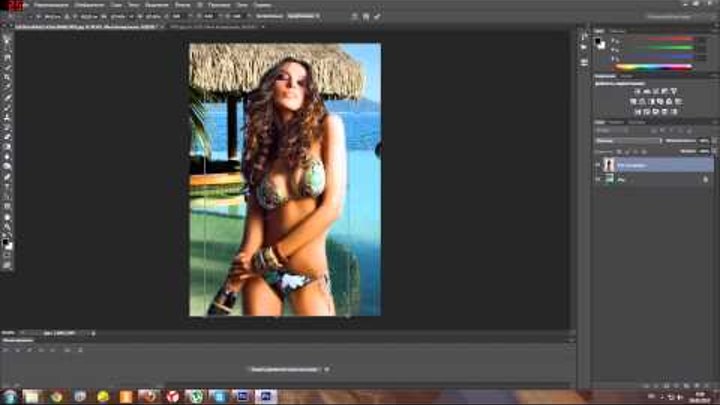Toggle visibility eye of the top layer
The width and height of the screenshot is (720, 405).
click(x=598, y=164)
